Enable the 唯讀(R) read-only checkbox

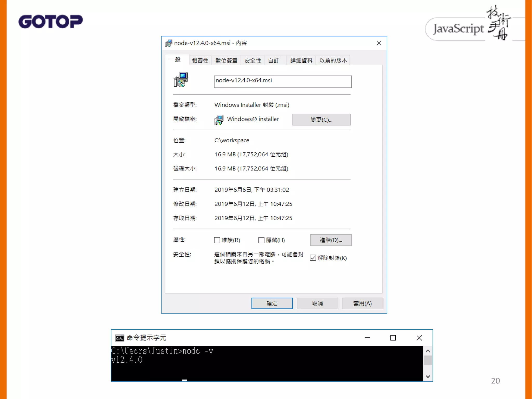coord(217,240)
